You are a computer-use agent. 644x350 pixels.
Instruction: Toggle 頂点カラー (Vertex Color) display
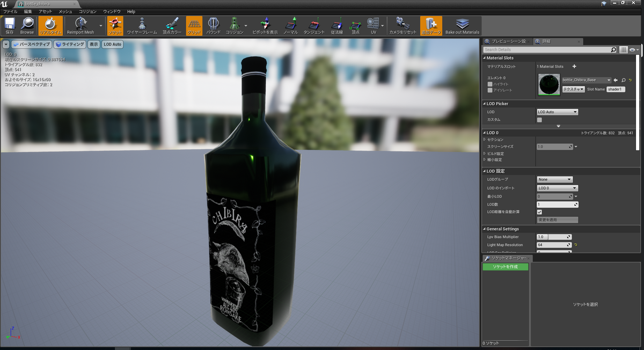tap(172, 25)
